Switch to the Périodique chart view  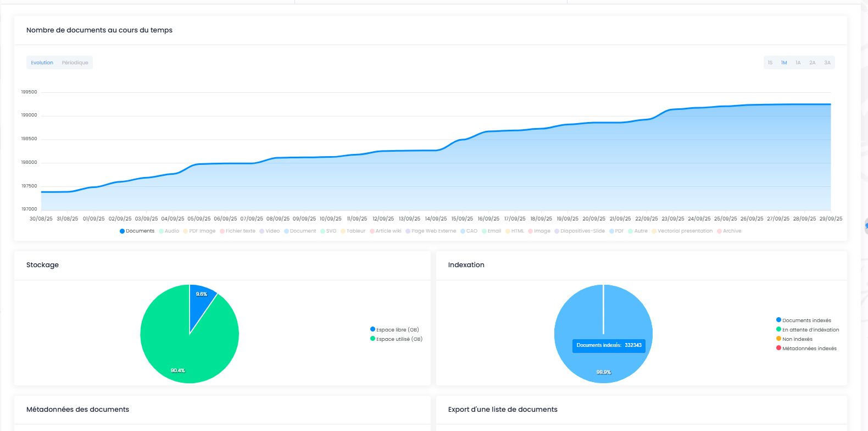[75, 63]
